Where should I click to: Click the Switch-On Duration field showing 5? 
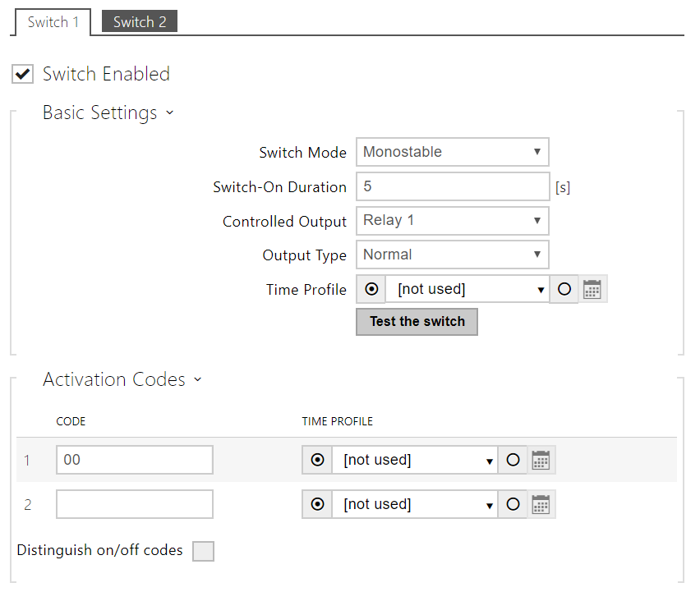click(453, 186)
